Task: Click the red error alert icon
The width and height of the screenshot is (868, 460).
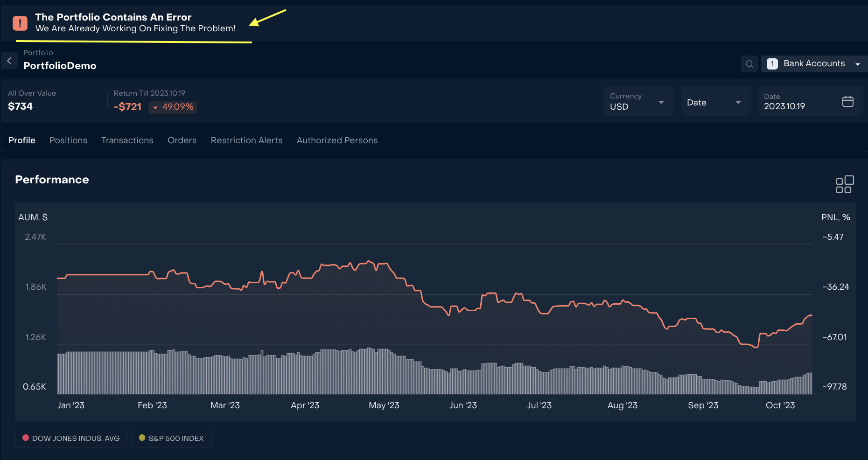Action: tap(20, 23)
